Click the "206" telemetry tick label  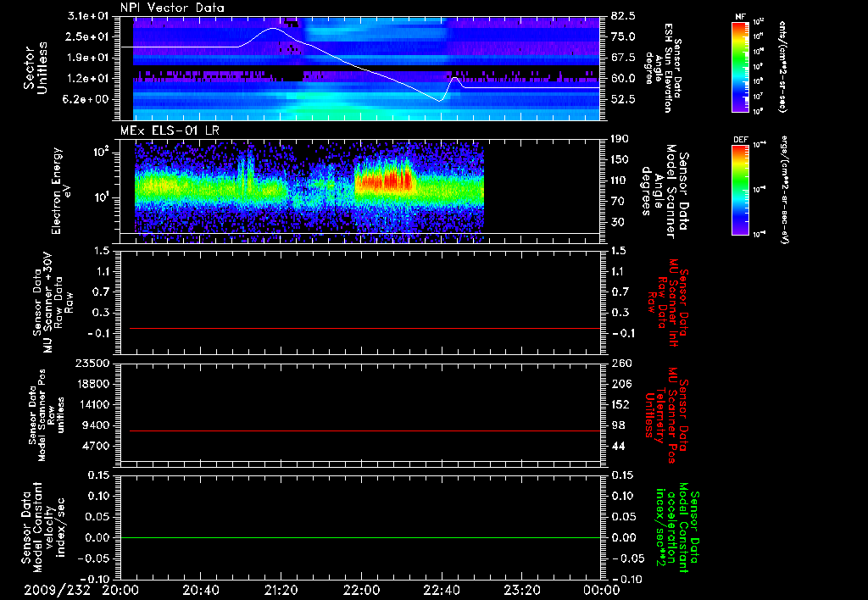(x=620, y=384)
